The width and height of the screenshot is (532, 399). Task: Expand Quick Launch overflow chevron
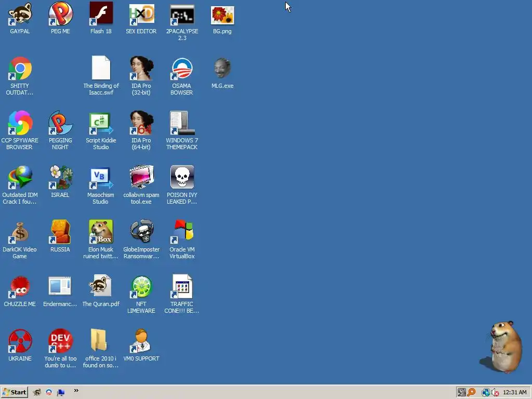tap(76, 391)
